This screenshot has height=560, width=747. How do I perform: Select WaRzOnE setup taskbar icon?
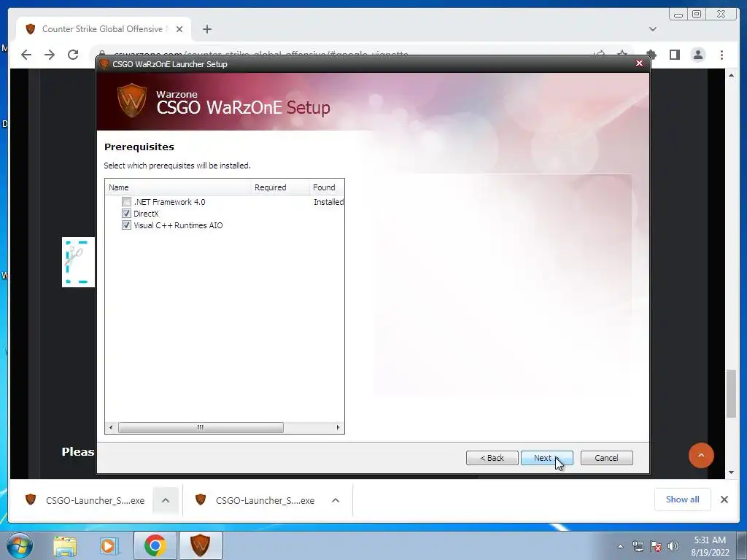tap(200, 545)
